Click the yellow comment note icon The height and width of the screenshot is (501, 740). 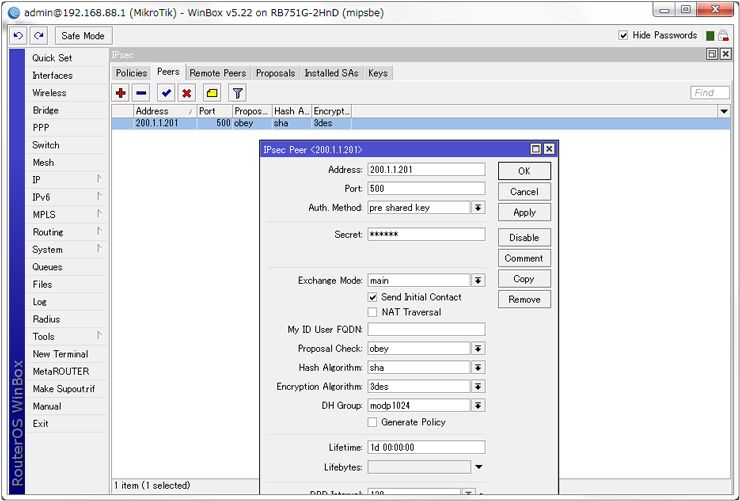coord(212,93)
